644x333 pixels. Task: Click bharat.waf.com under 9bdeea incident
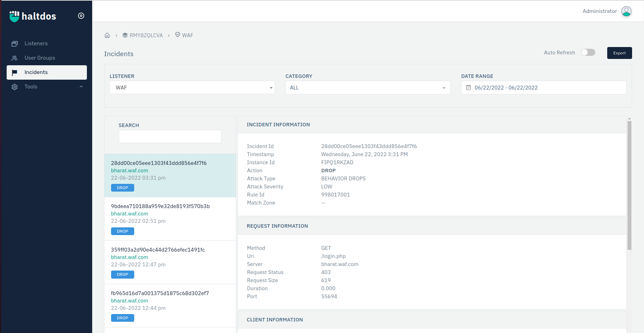tap(129, 214)
